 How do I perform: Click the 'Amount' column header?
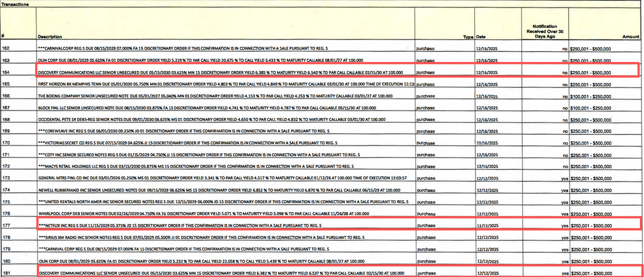(x=631, y=36)
